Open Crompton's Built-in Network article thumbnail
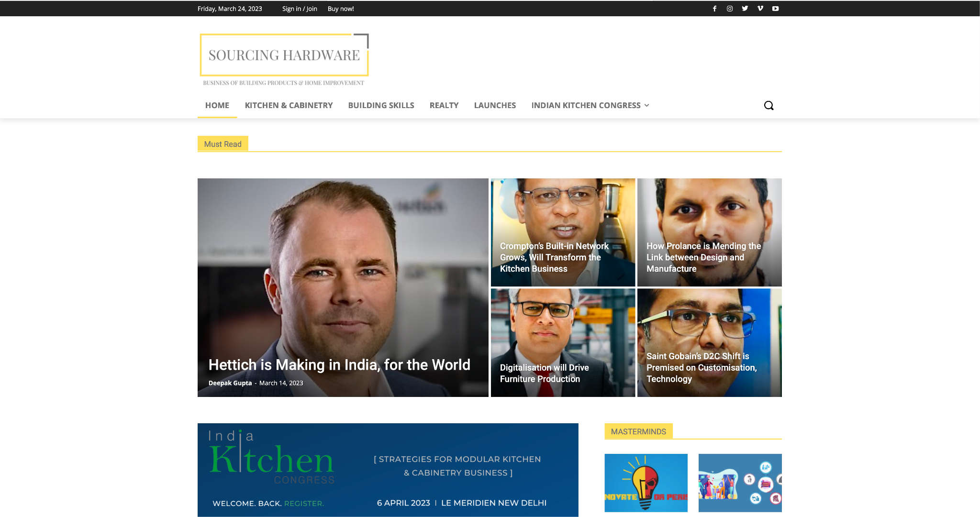 pos(563,232)
